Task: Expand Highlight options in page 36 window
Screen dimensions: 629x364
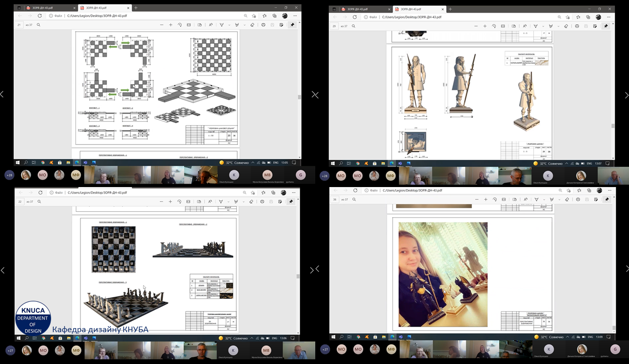Action: pyautogui.click(x=559, y=199)
